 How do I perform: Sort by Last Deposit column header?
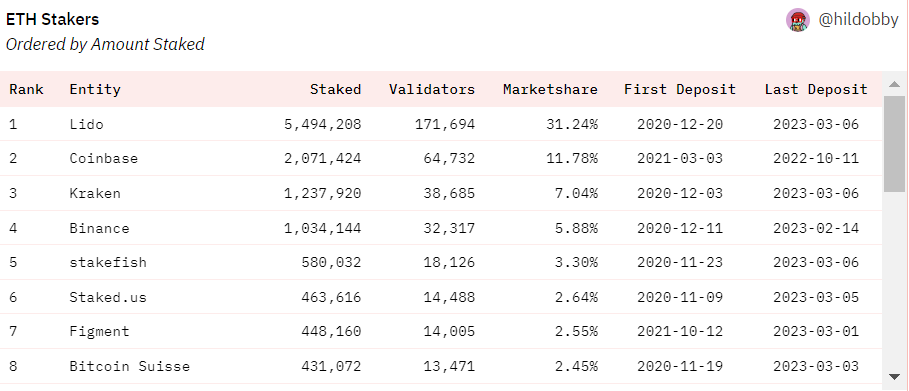pyautogui.click(x=816, y=89)
